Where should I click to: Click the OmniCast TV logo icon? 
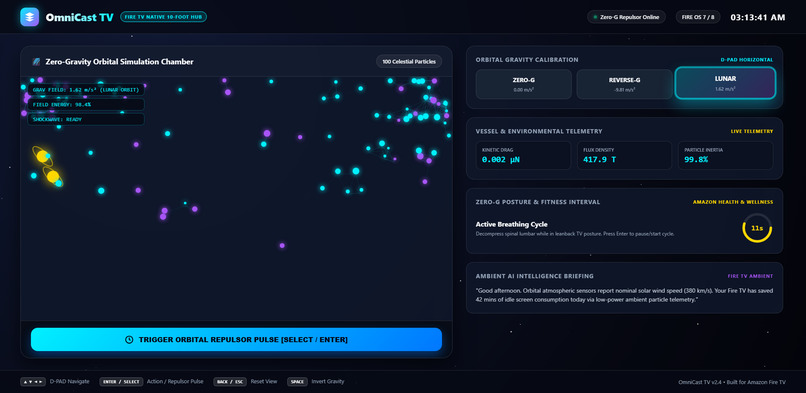(29, 17)
